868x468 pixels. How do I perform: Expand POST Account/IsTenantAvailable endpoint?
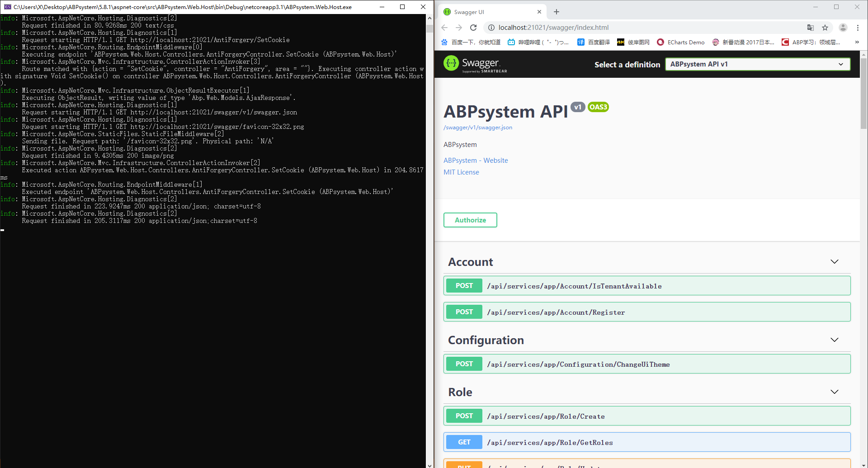pyautogui.click(x=647, y=286)
